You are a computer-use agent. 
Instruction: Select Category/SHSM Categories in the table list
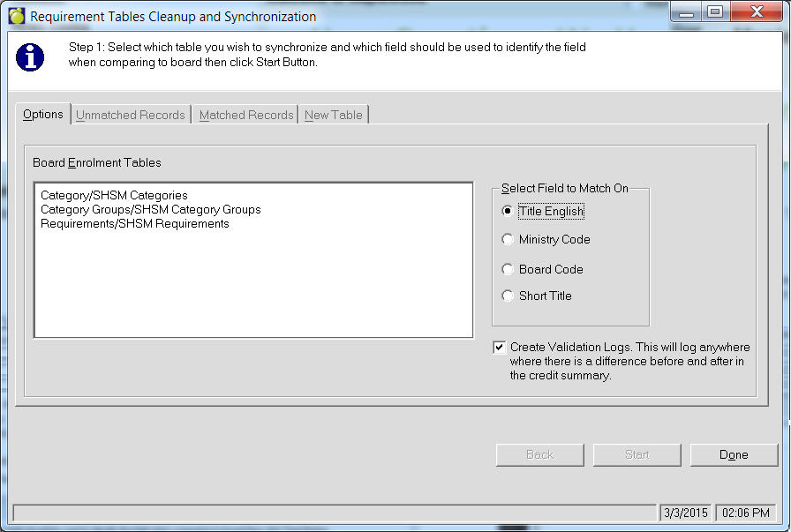click(114, 195)
